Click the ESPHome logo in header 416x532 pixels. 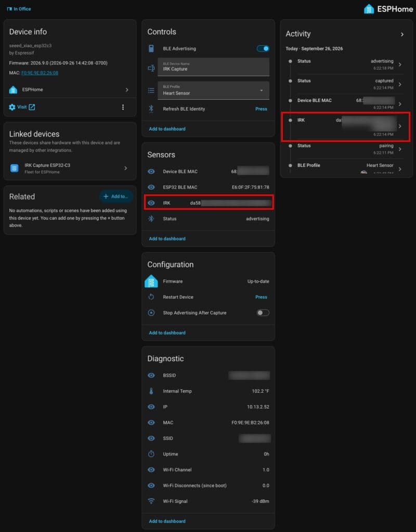(388, 9)
